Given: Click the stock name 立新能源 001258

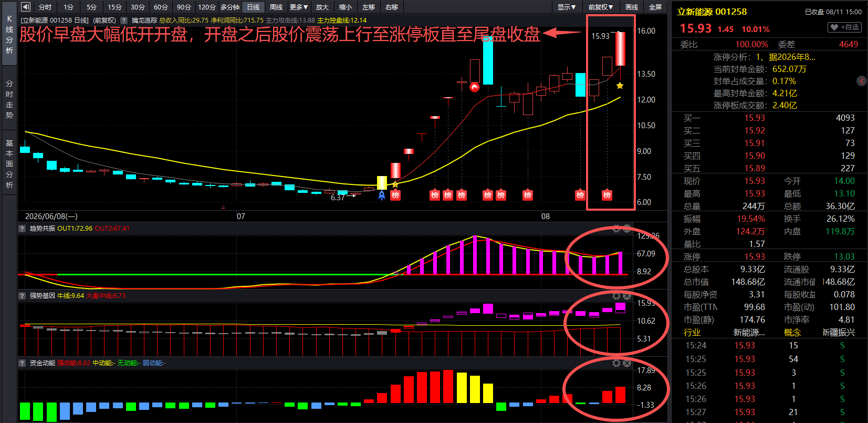Looking at the screenshot, I should pyautogui.click(x=712, y=12).
